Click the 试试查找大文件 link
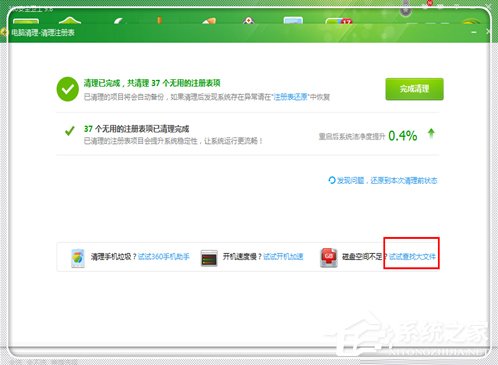The height and width of the screenshot is (365, 498). [412, 256]
